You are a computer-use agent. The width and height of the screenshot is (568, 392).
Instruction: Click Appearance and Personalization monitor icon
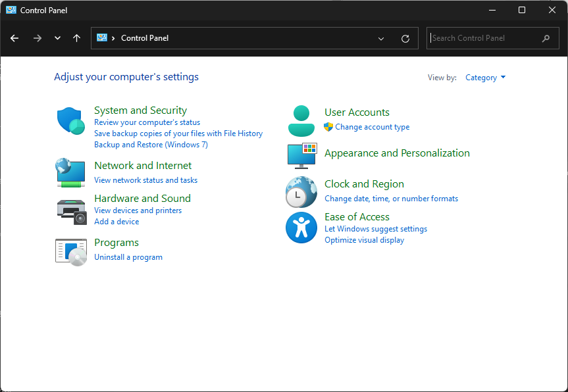(302, 156)
